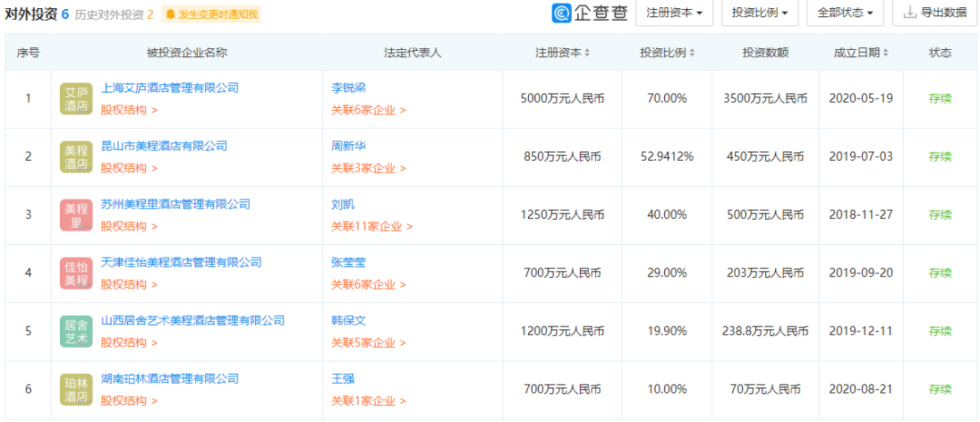980x422 pixels.
Task: Click the 投资数额 column header
Action: pos(766,54)
